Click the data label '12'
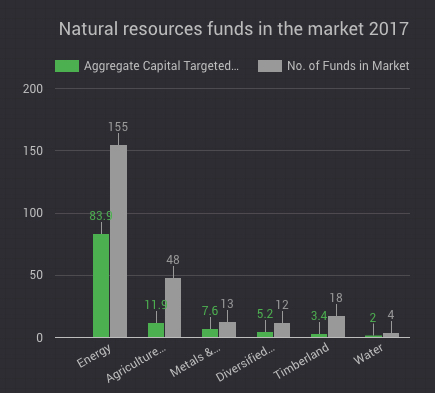 pyautogui.click(x=282, y=305)
